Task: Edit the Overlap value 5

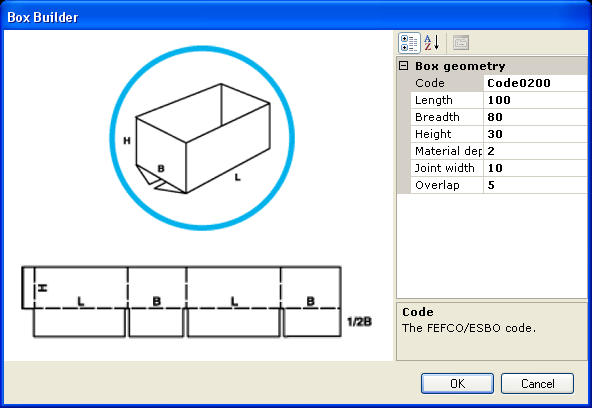Action: pyautogui.click(x=535, y=185)
